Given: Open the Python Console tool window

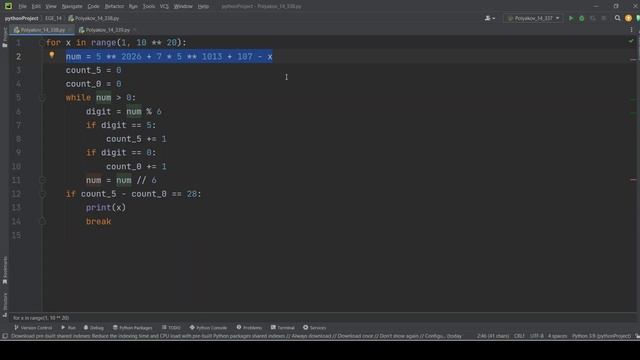Looking at the screenshot, I should point(208,328).
